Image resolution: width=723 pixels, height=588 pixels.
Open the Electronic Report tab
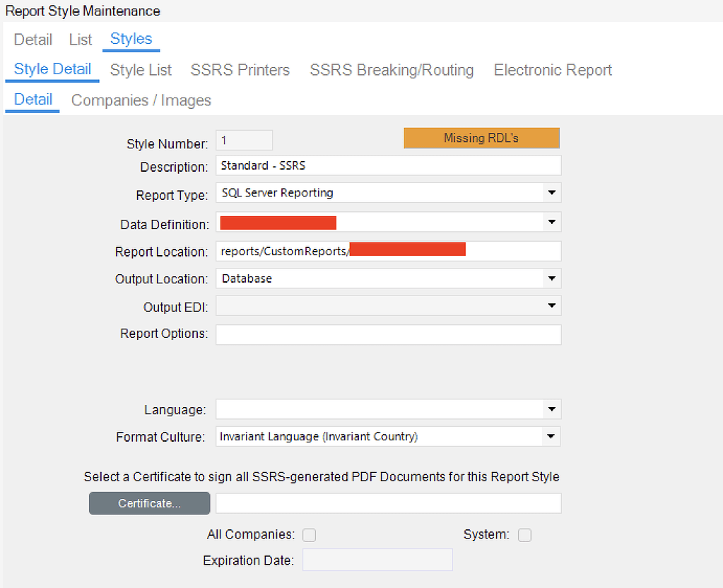tap(552, 70)
